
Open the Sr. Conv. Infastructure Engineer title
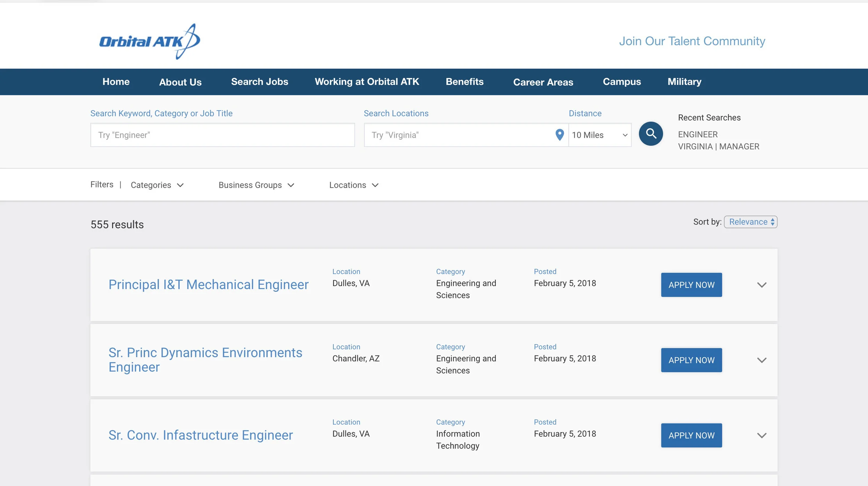(200, 435)
